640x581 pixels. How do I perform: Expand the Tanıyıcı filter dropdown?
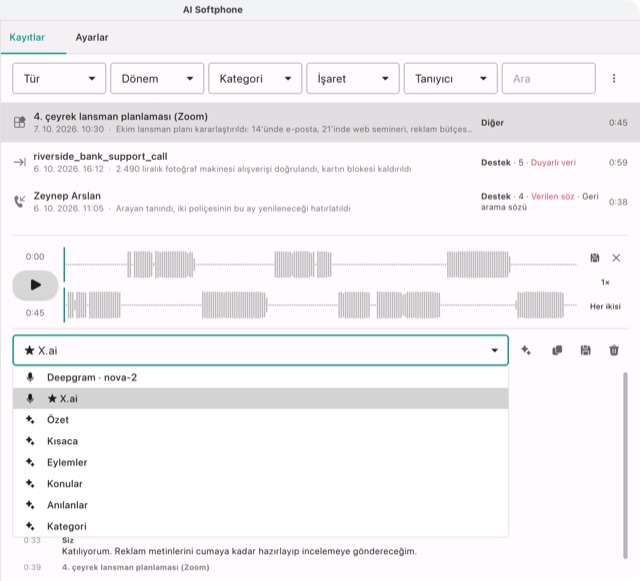point(451,78)
